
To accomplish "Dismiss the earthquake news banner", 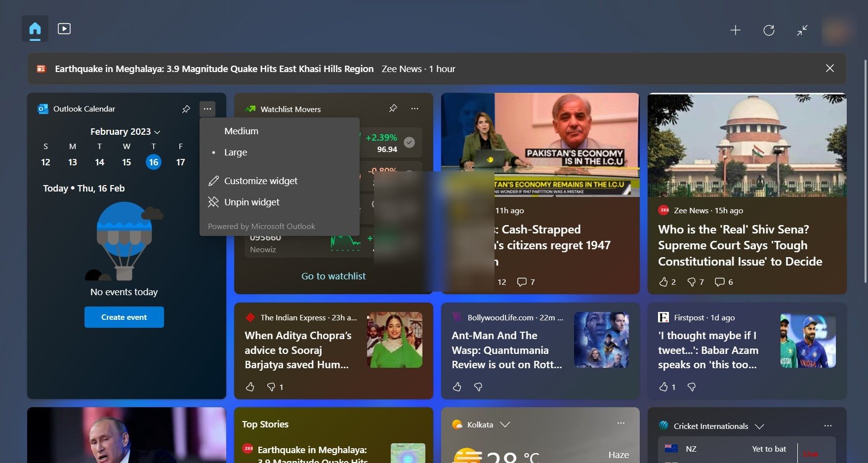I will coord(830,68).
